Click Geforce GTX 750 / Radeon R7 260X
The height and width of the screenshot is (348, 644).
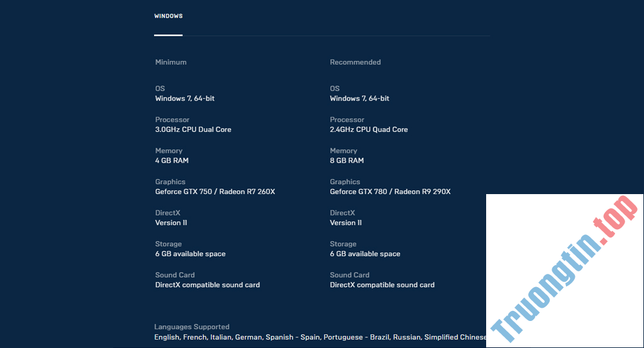215,192
